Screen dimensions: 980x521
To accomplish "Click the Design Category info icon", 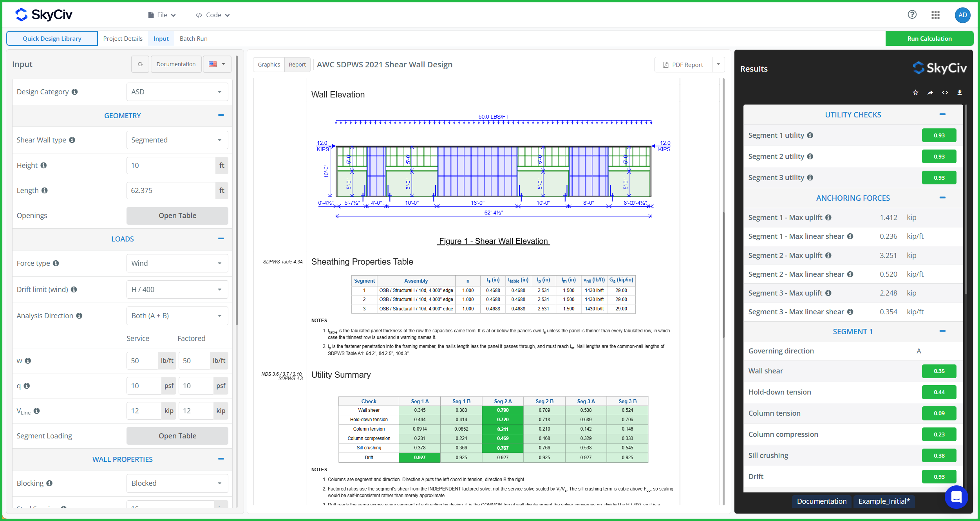I will pos(75,92).
